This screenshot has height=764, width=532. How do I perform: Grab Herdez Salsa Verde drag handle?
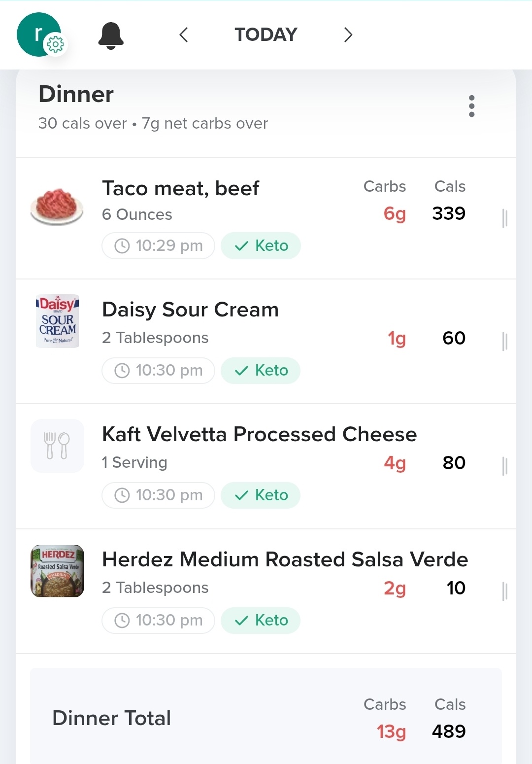tap(504, 591)
